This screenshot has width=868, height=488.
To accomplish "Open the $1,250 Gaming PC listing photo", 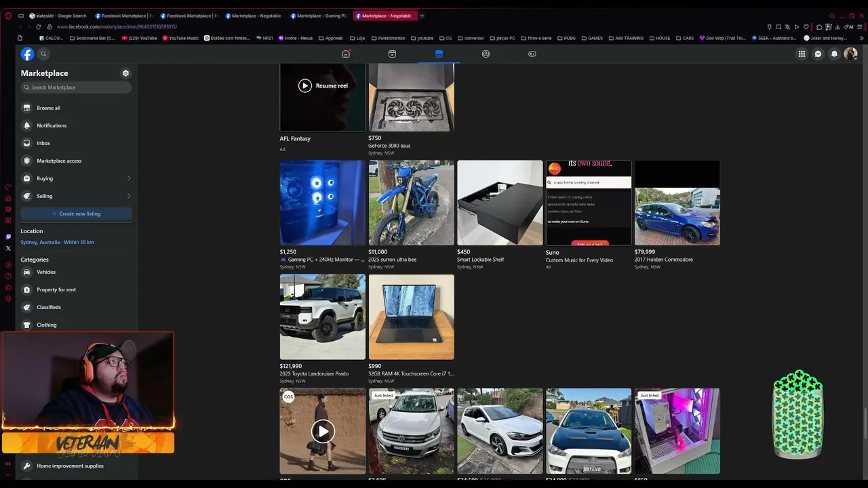I will 323,203.
